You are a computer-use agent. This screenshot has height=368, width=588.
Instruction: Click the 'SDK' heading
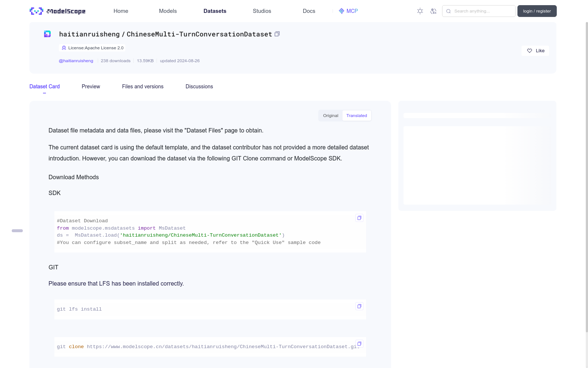[x=54, y=193]
